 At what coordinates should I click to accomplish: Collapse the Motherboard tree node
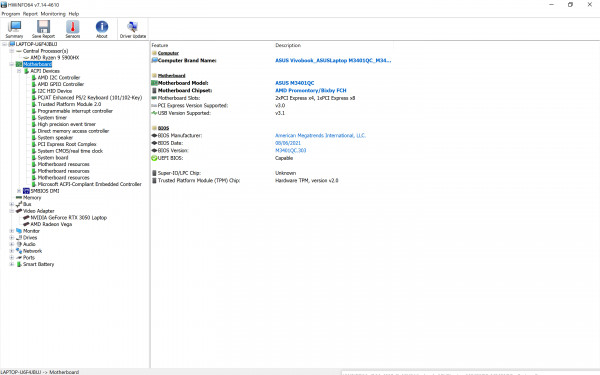coord(11,64)
